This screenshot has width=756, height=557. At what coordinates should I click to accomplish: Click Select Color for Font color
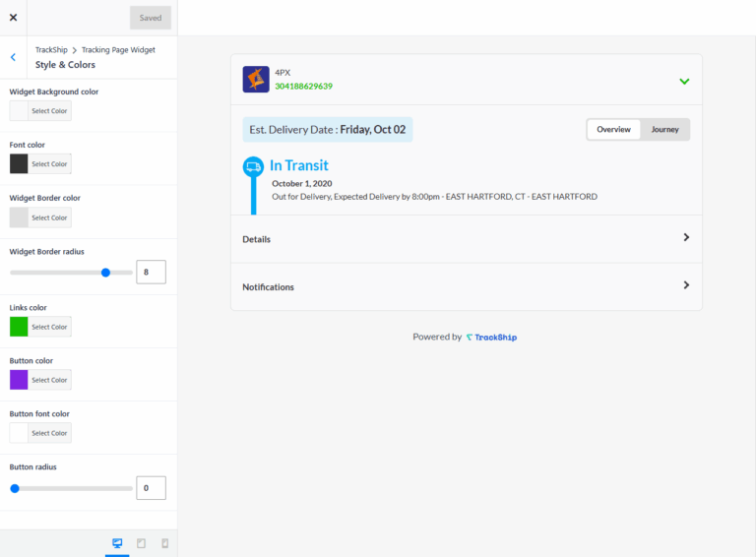click(49, 163)
